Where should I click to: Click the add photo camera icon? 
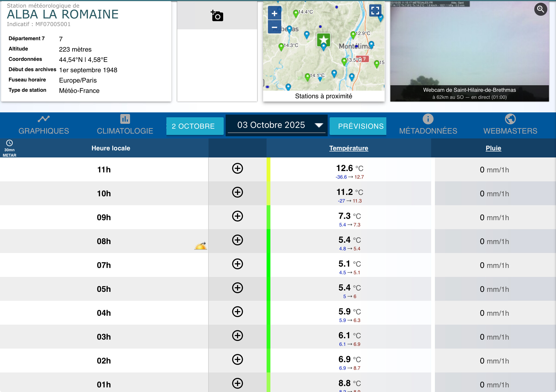217,16
